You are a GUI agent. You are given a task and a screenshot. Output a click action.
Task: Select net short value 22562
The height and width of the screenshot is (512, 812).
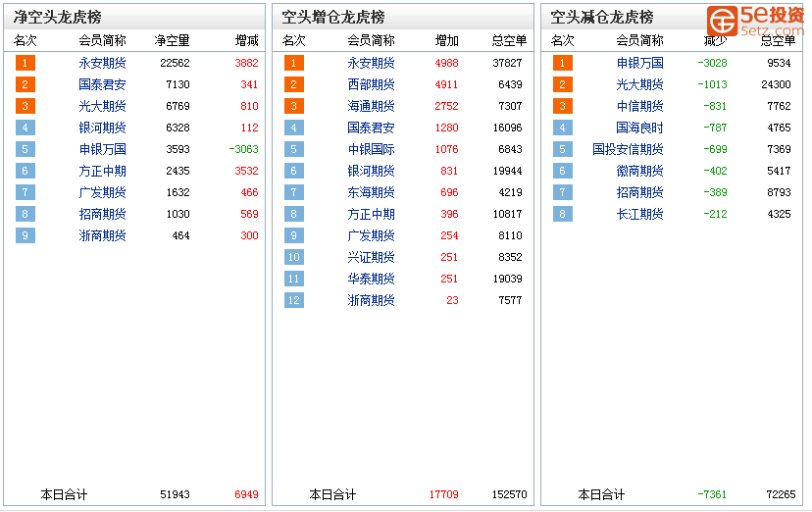[175, 63]
